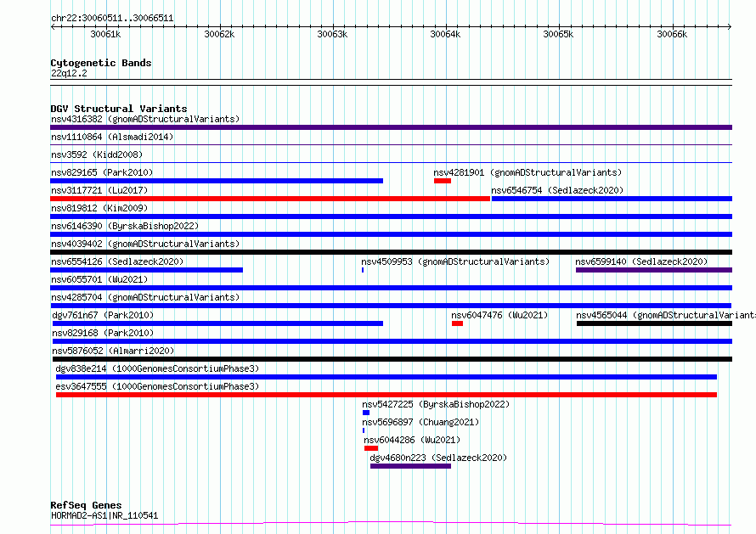Click the nsv829168 (Park2010) label

[103, 333]
